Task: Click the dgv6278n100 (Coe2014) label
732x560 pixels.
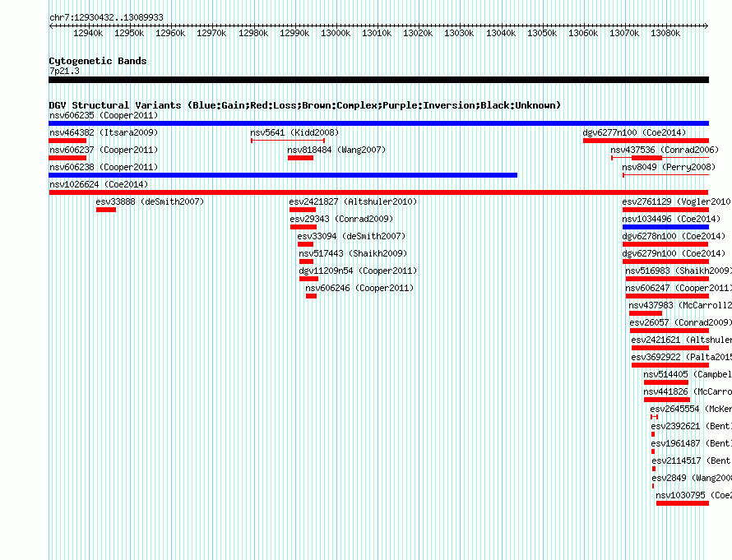Action: pyautogui.click(x=674, y=236)
